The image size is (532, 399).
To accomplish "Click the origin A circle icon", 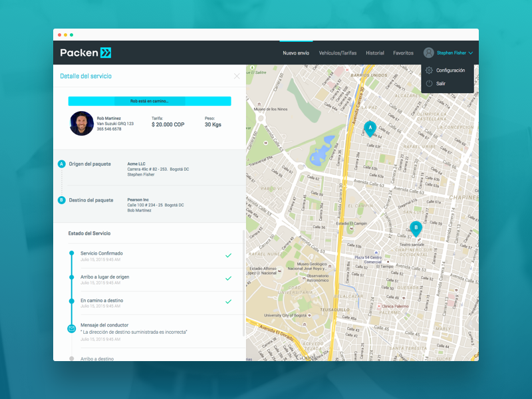I will click(x=61, y=164).
